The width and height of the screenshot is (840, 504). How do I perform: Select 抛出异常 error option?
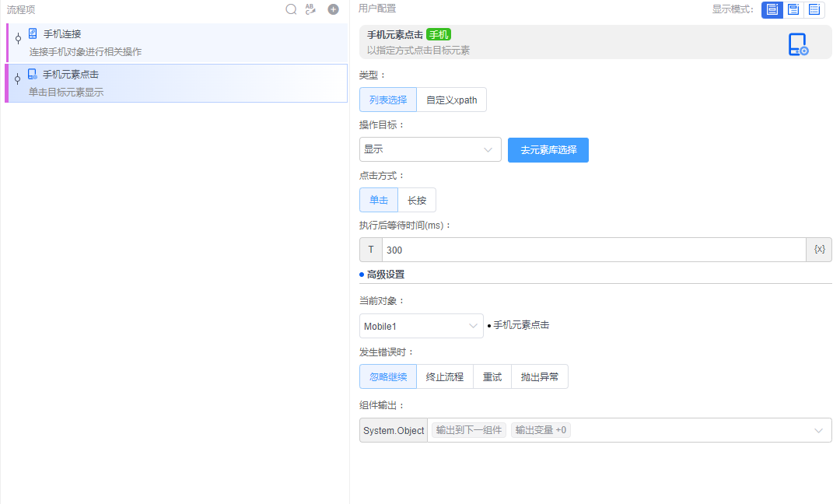(540, 376)
